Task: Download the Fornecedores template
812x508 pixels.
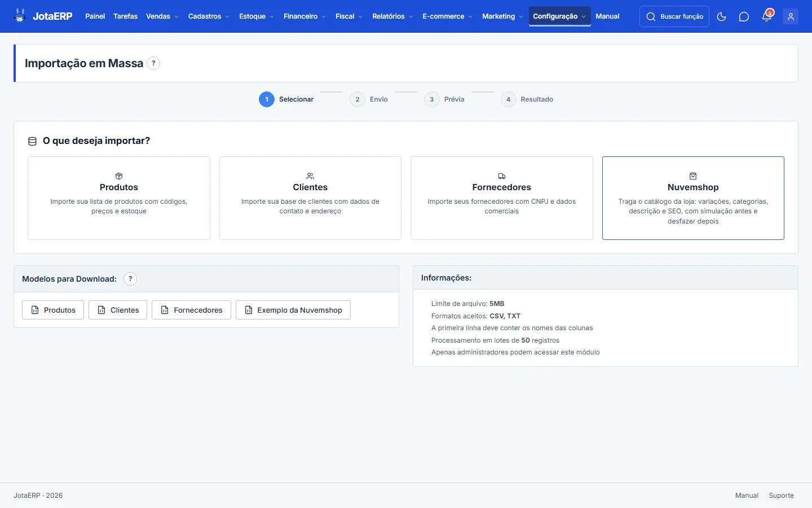Action: tap(191, 310)
